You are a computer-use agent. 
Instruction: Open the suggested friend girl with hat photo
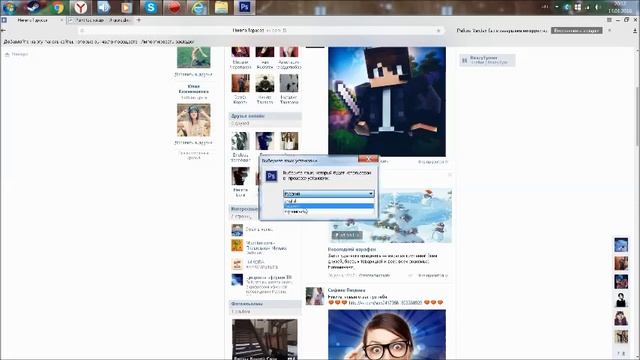(193, 120)
